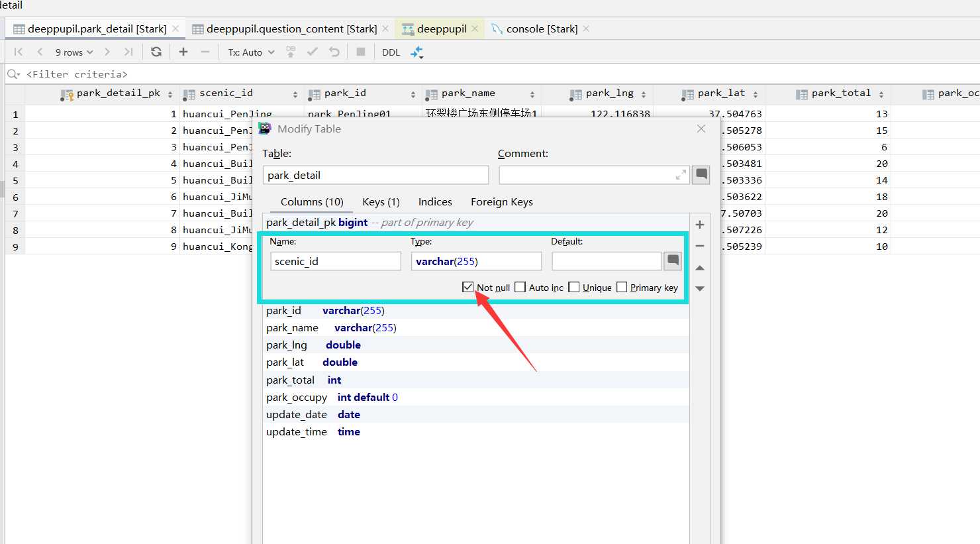Click the Default value input field

607,261
